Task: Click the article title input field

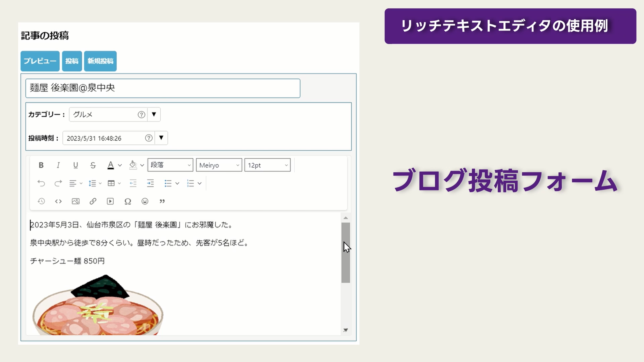Action: pos(163,88)
